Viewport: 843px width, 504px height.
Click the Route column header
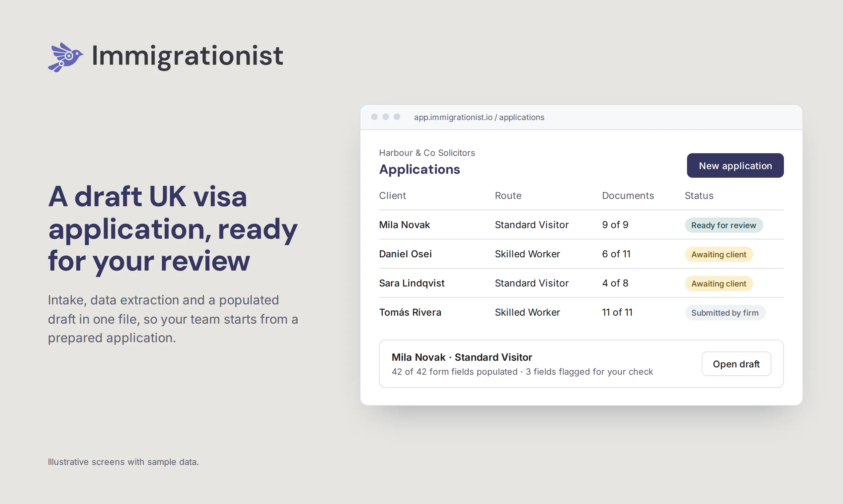[508, 195]
